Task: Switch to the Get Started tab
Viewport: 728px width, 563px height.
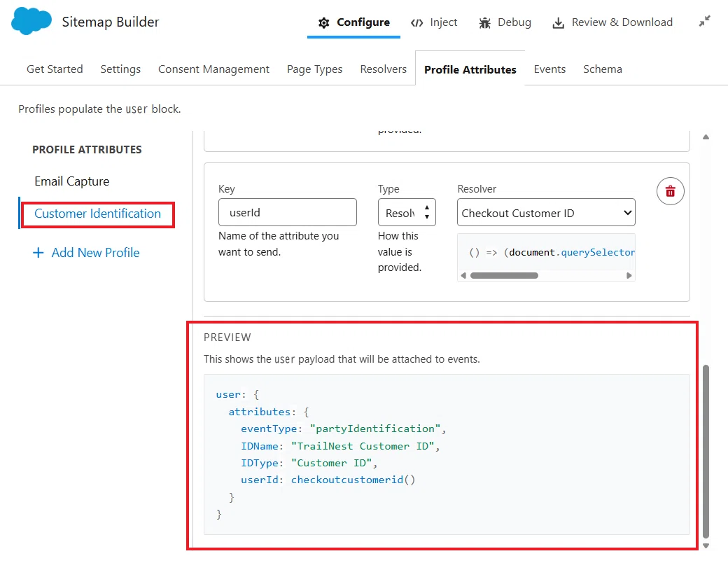Action: pos(55,69)
